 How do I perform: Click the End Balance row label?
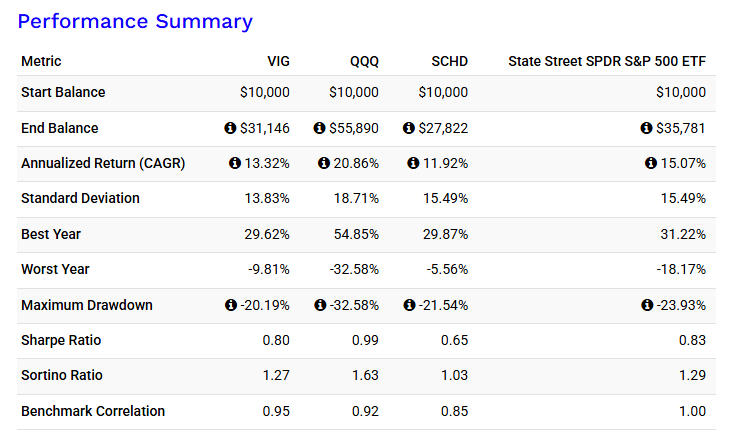(60, 128)
